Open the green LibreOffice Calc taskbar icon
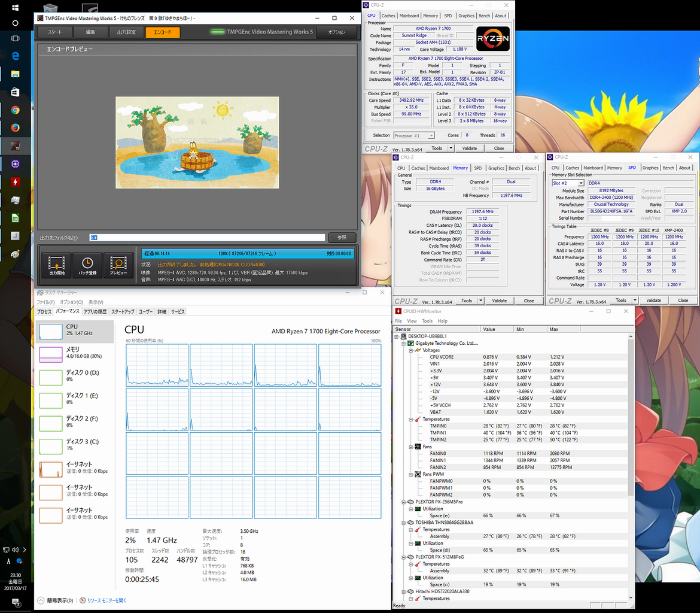700x613 pixels. tap(15, 217)
